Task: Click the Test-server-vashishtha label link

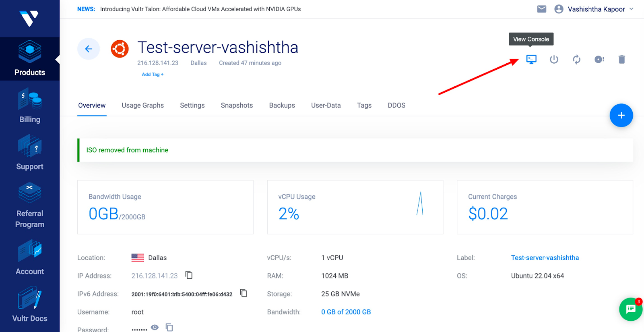Action: pyautogui.click(x=545, y=258)
